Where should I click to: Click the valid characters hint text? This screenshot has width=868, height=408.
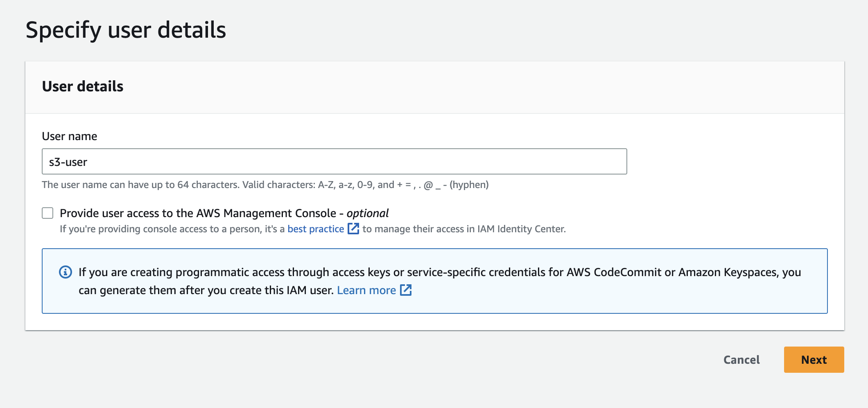pos(265,185)
